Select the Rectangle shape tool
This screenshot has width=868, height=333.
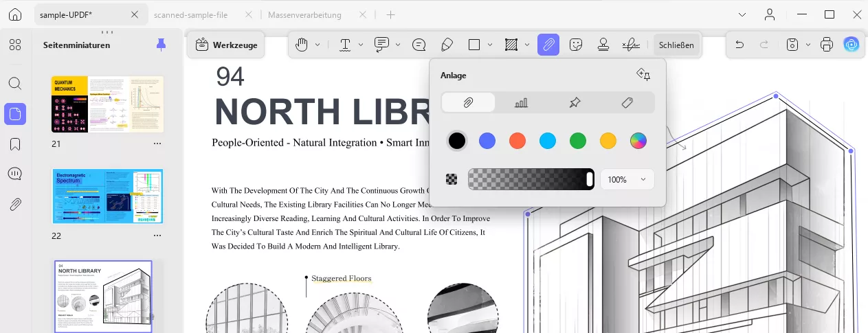coord(474,45)
